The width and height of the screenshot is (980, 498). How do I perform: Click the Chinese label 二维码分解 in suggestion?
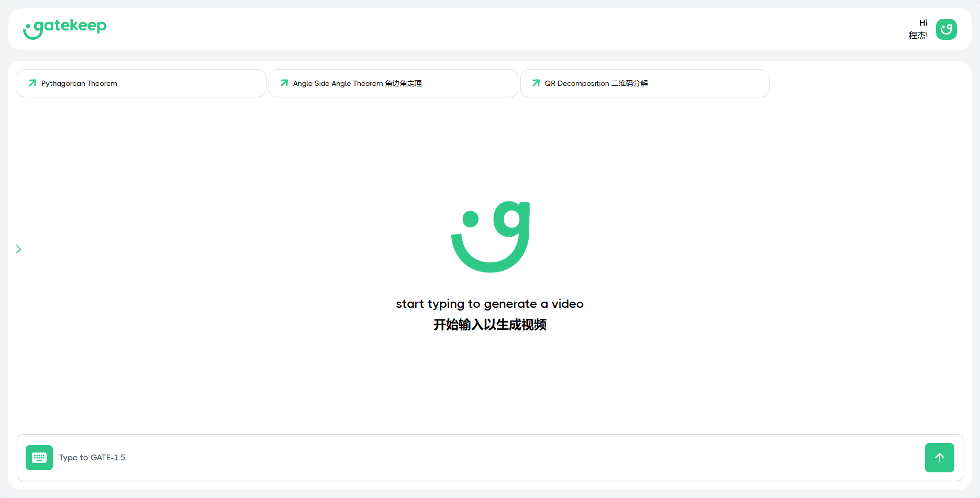coord(629,83)
